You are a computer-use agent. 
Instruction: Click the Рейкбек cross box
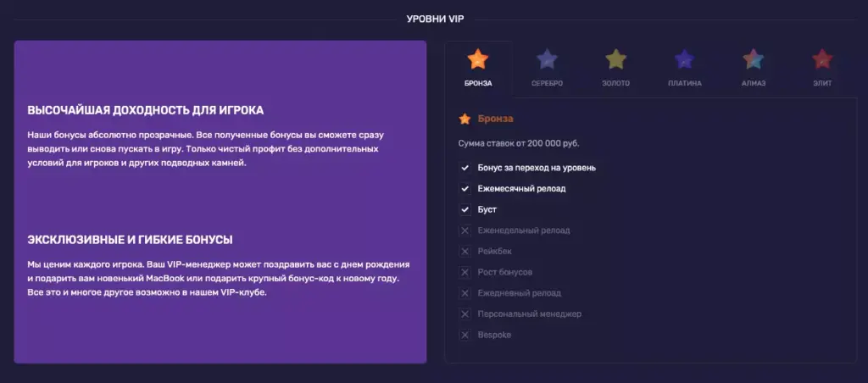[465, 252]
